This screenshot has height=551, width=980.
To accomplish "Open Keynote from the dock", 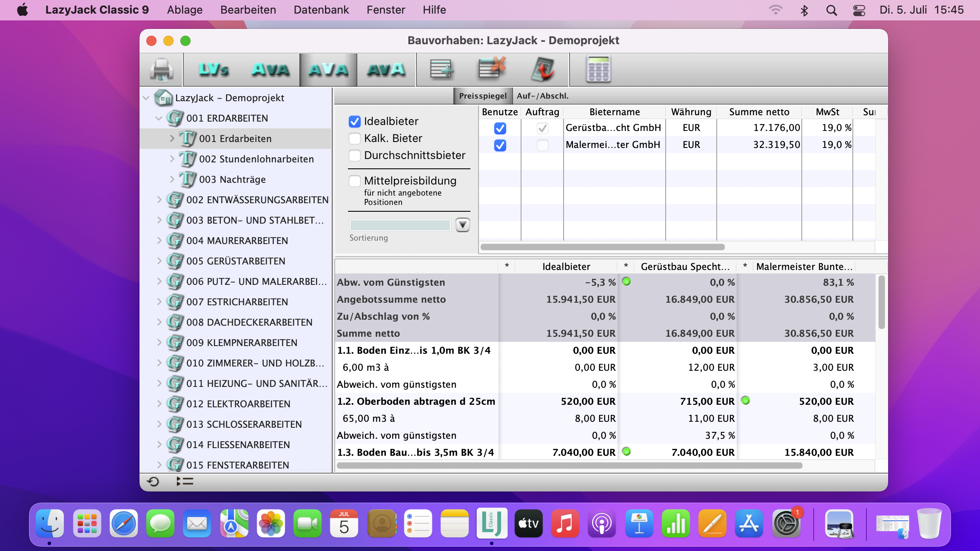I will pyautogui.click(x=639, y=523).
